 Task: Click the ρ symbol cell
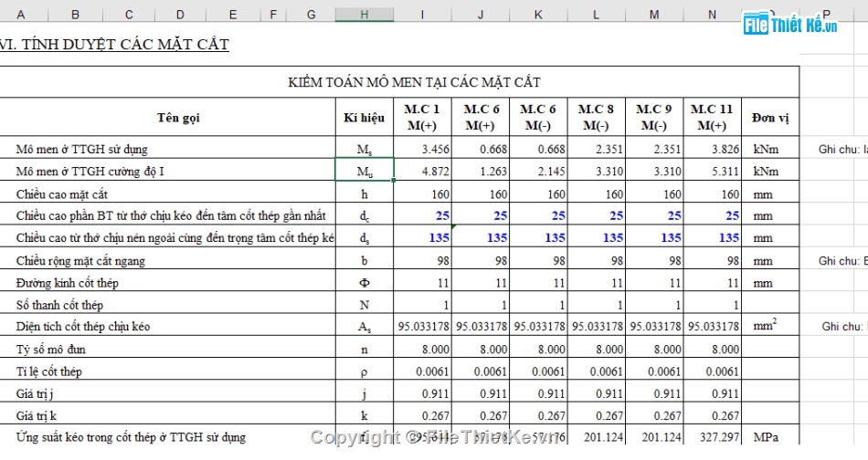(x=365, y=371)
